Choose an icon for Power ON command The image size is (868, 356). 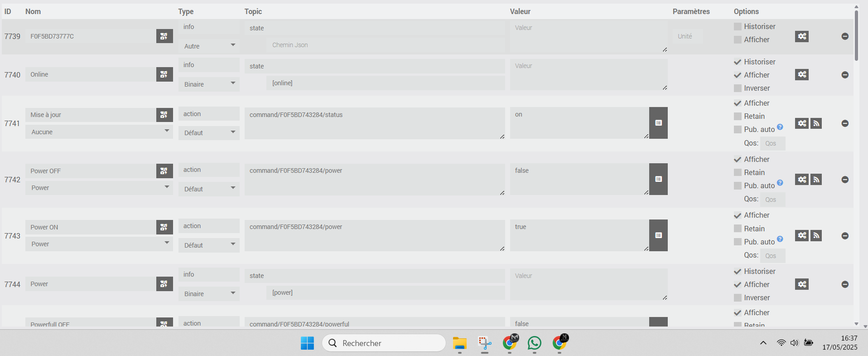click(164, 227)
